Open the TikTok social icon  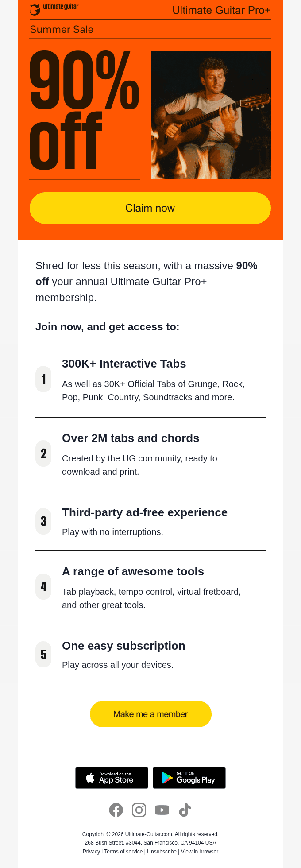(185, 810)
